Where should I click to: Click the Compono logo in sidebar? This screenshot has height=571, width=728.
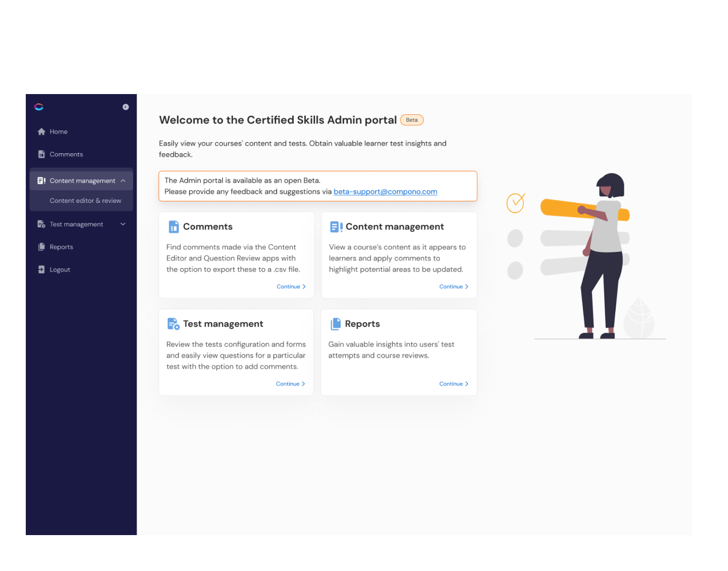click(x=39, y=107)
